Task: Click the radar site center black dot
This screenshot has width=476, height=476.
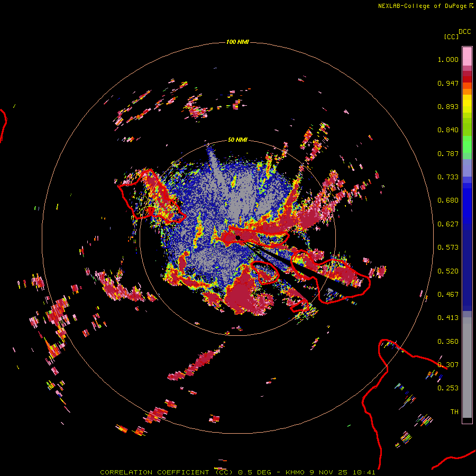Action: click(x=238, y=237)
